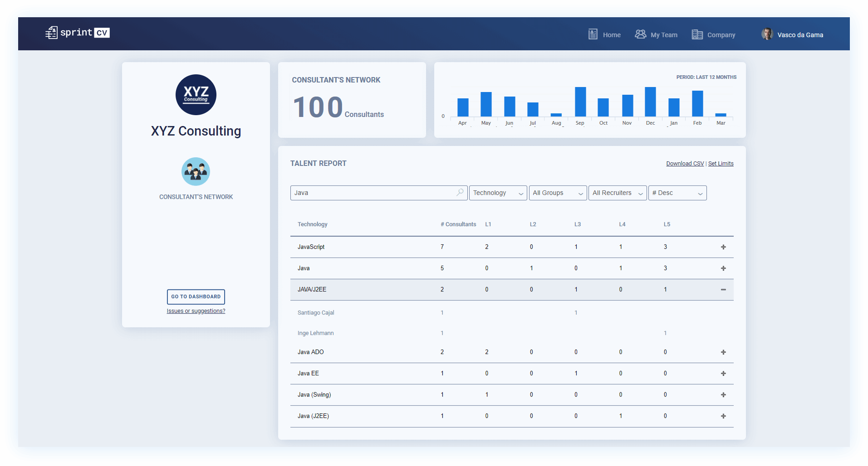Screen dimensions: 868x466
Task: Collapse the JAVA/J2EE row
Action: [723, 290]
